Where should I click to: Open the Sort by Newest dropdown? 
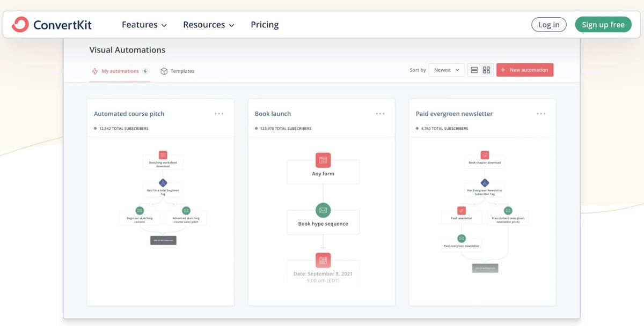[x=446, y=70]
